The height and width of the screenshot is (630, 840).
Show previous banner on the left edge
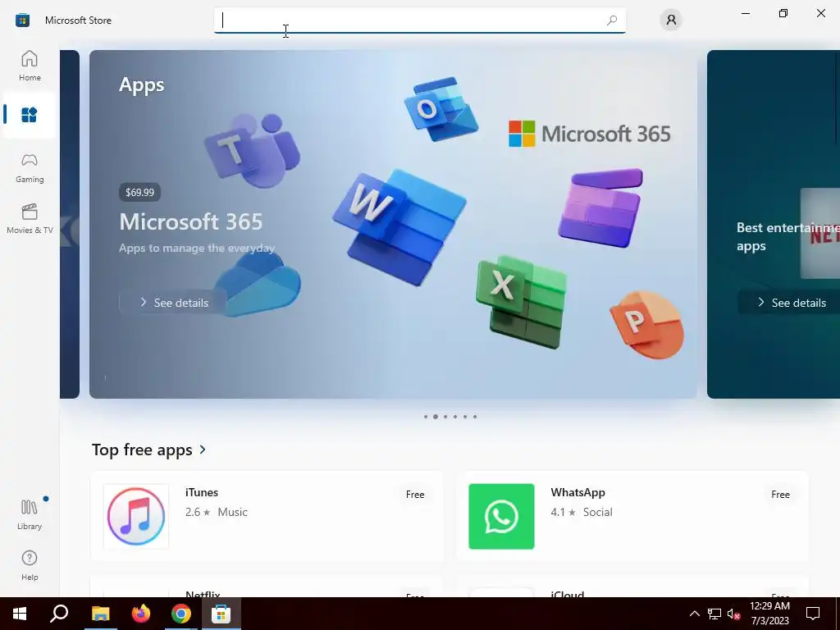(70, 224)
